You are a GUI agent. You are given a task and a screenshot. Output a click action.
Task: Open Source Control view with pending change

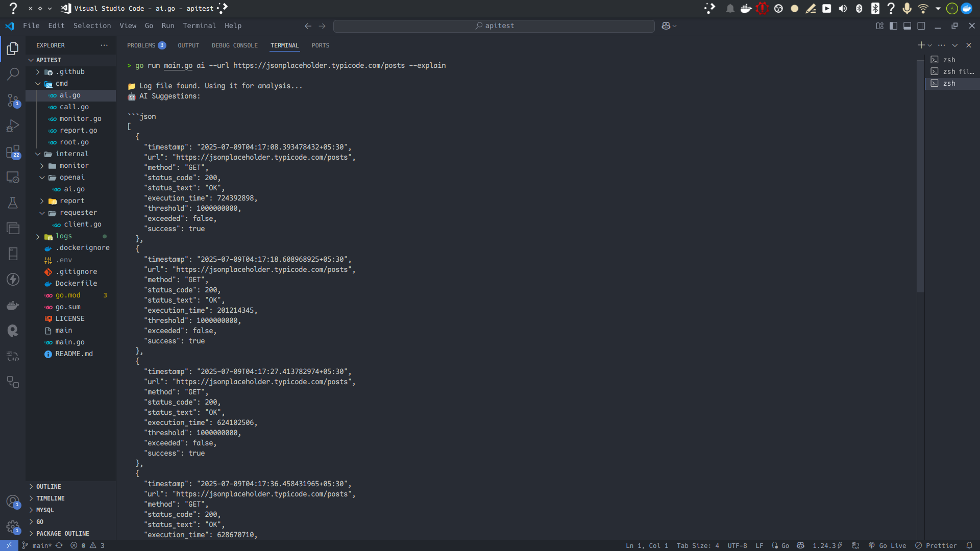13,101
